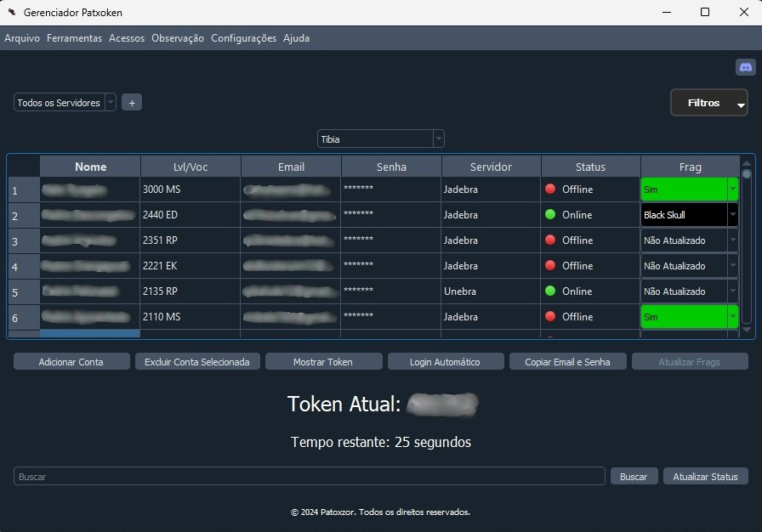Open the Filtros dropdown menu

click(708, 103)
